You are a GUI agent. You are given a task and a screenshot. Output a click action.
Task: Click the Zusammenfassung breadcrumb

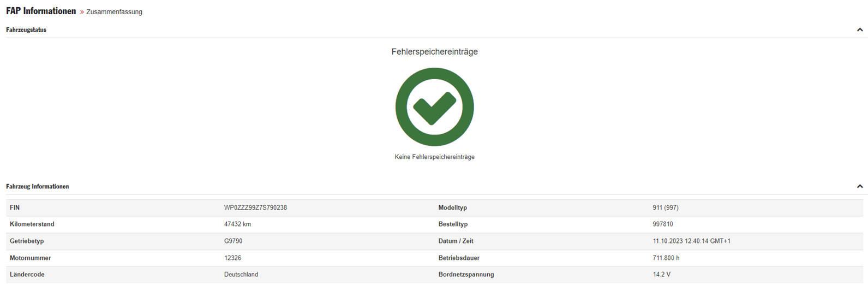point(114,12)
